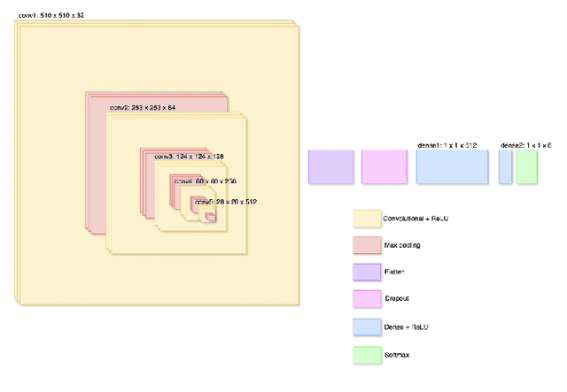The height and width of the screenshot is (392, 567).
Task: Select the conv3: 124 x 124 x 128 label
Action: (x=189, y=157)
